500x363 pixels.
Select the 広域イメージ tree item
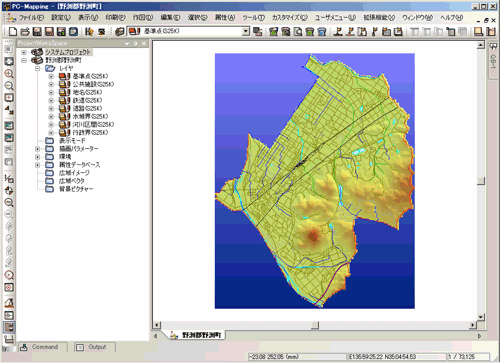pyautogui.click(x=74, y=173)
